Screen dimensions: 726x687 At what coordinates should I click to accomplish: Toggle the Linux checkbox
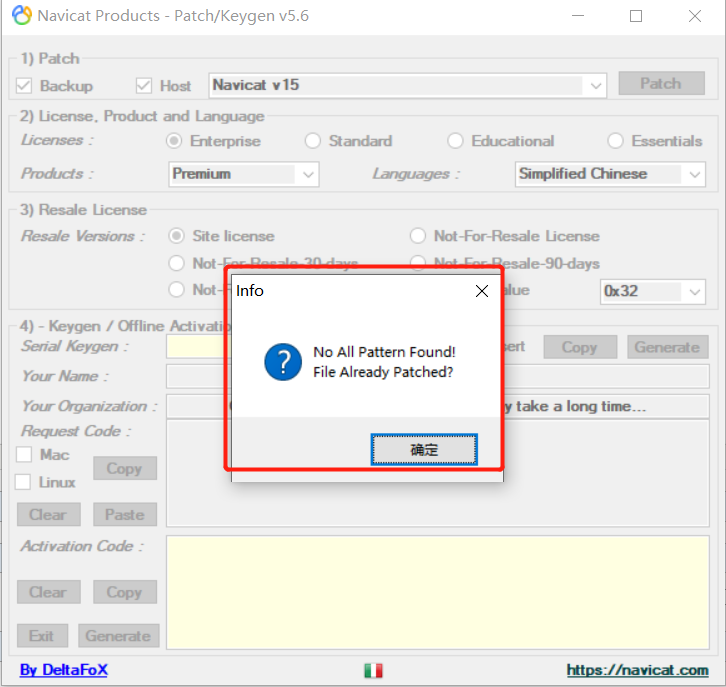[x=23, y=482]
